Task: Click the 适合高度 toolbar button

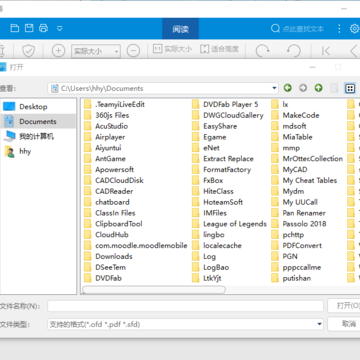Action: (219, 49)
